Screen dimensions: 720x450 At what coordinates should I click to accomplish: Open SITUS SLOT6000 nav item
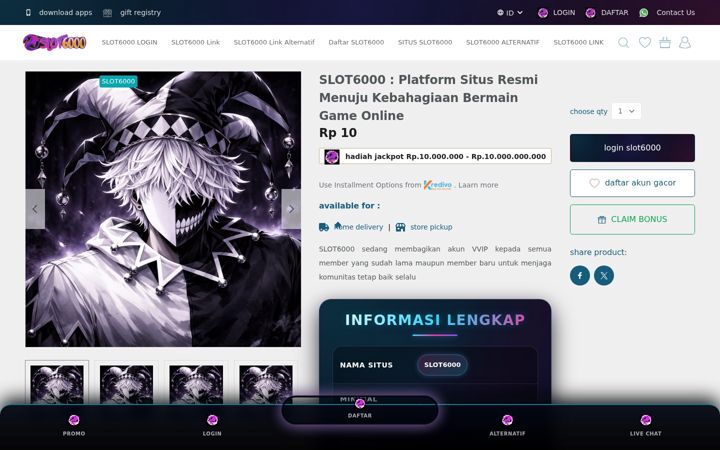pyautogui.click(x=425, y=42)
